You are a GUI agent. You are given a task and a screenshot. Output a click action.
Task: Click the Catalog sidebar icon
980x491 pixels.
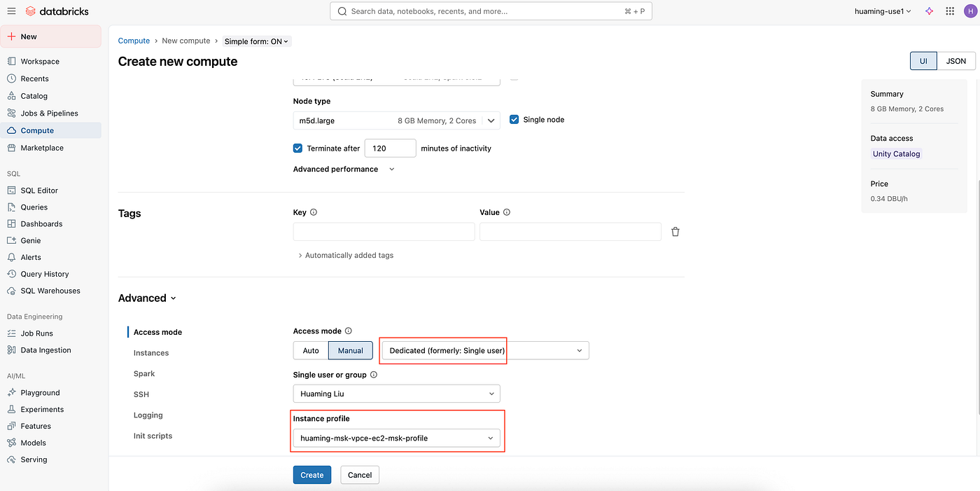11,96
